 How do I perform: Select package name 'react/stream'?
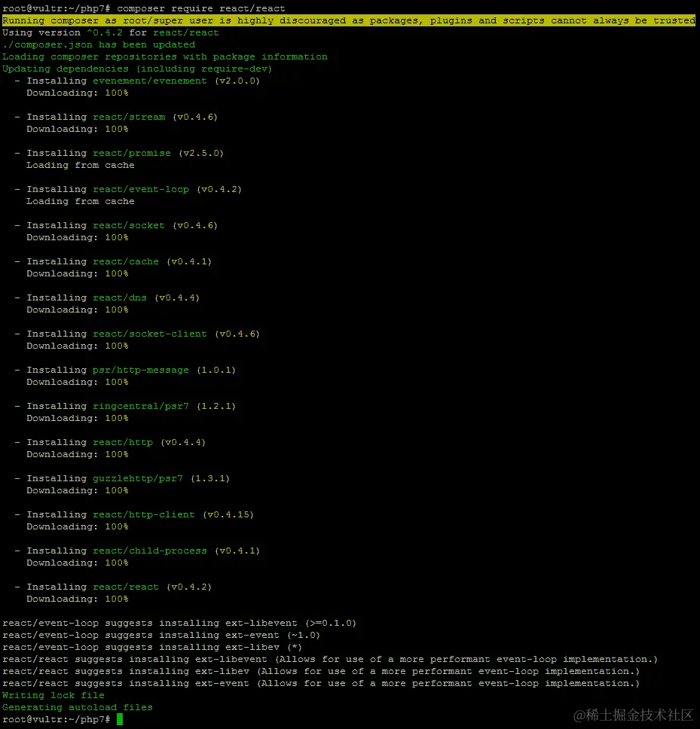129,117
